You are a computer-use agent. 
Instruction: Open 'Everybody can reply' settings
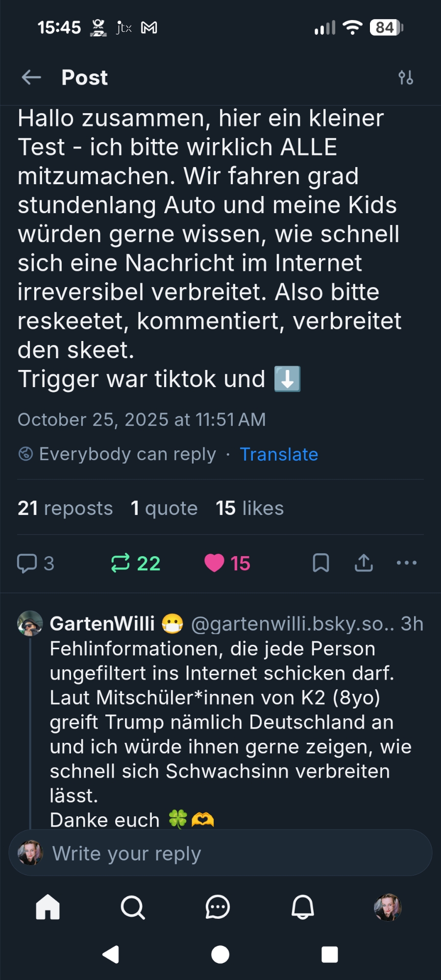[x=118, y=454]
